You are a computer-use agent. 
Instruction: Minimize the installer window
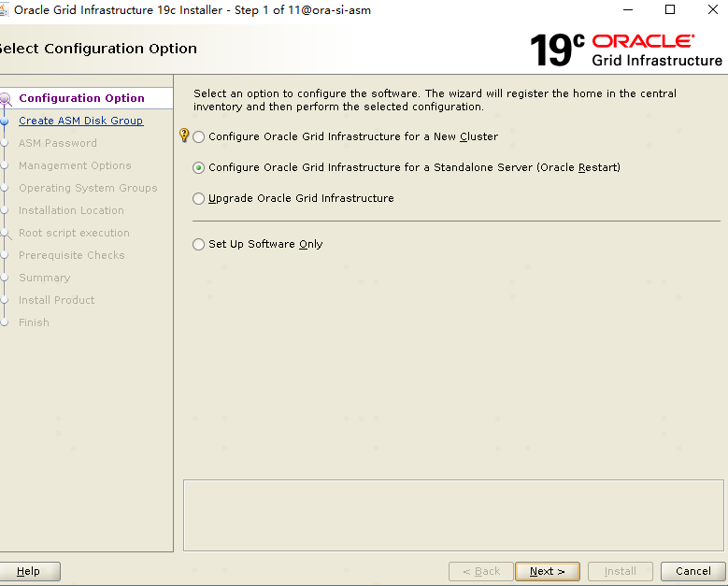point(628,9)
